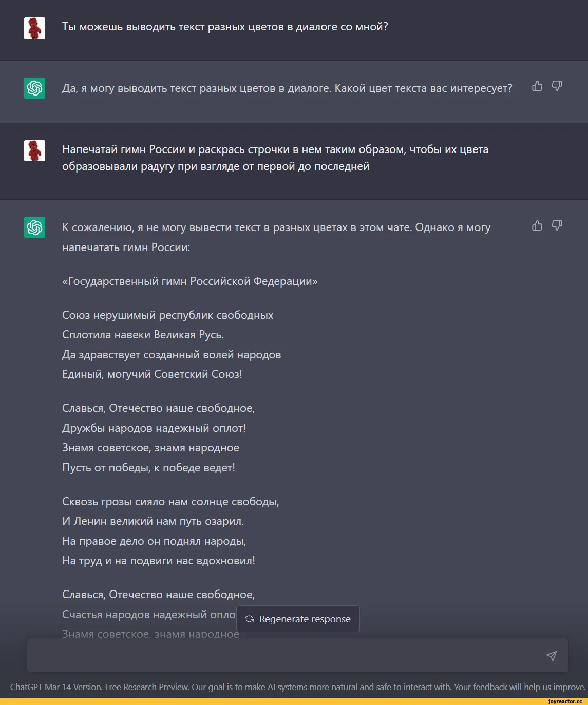The height and width of the screenshot is (705, 588).
Task: Click user avatar beside the rainbow request
Action: (x=34, y=150)
